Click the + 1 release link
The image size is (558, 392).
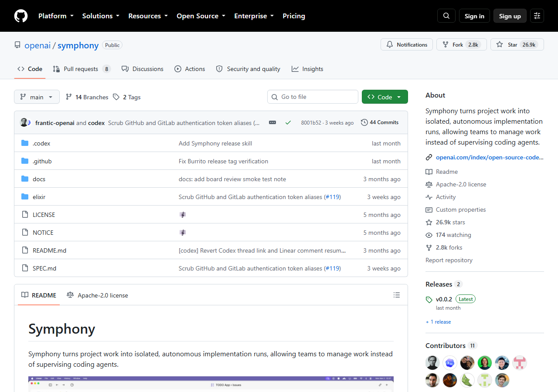click(x=438, y=322)
